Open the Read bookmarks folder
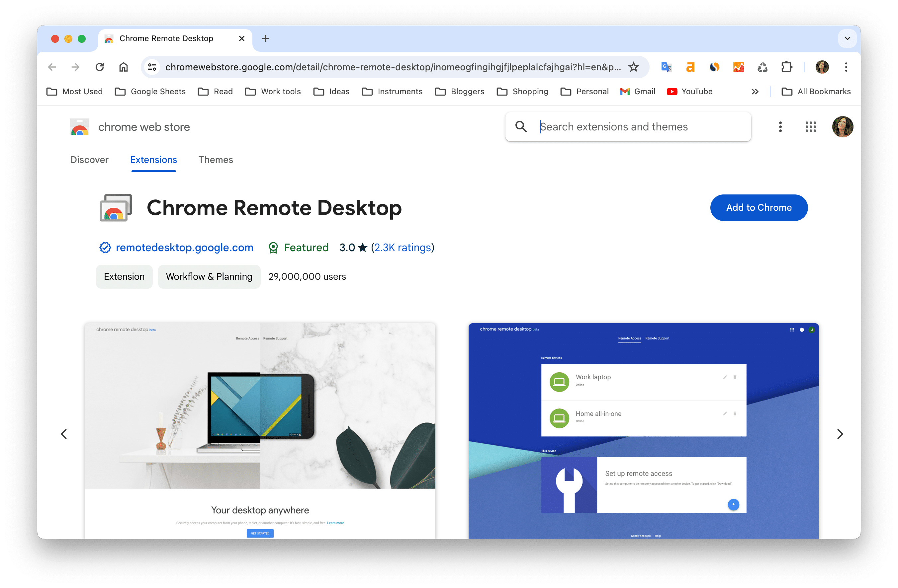The width and height of the screenshot is (898, 588). (216, 92)
